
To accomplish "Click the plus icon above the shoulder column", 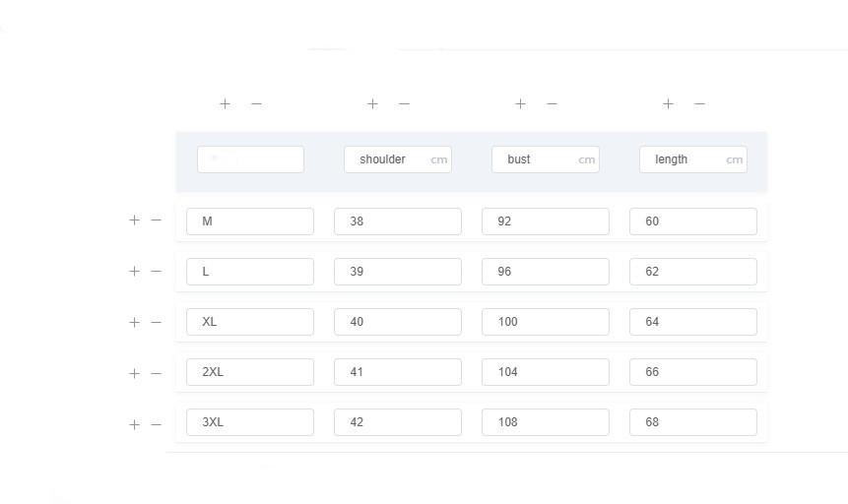I will click(372, 103).
